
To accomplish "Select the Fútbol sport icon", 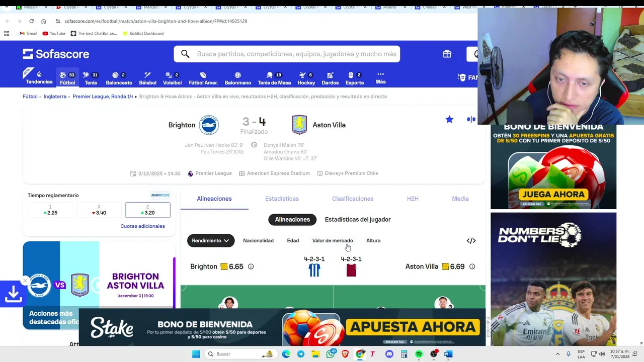I will [x=67, y=78].
